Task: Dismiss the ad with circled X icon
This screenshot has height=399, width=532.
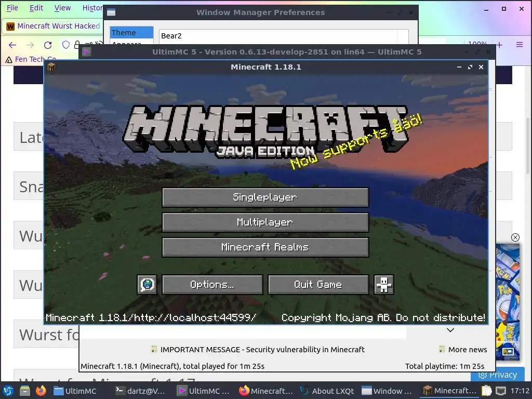Action: click(x=515, y=237)
